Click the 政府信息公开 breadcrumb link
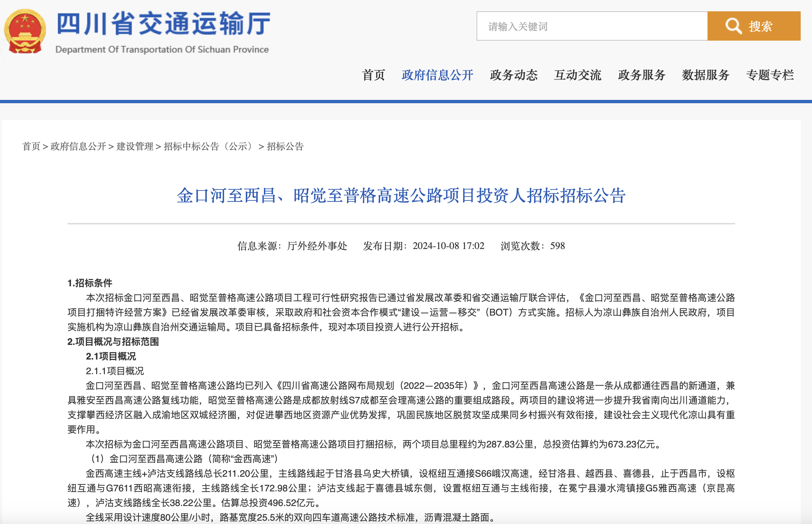This screenshot has width=812, height=524. [78, 146]
